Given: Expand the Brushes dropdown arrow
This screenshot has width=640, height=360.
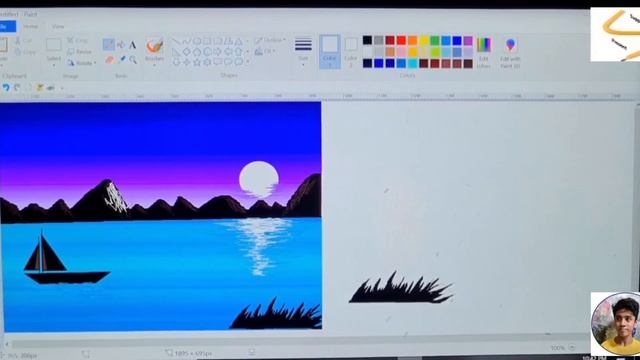Looking at the screenshot, I should 155,65.
